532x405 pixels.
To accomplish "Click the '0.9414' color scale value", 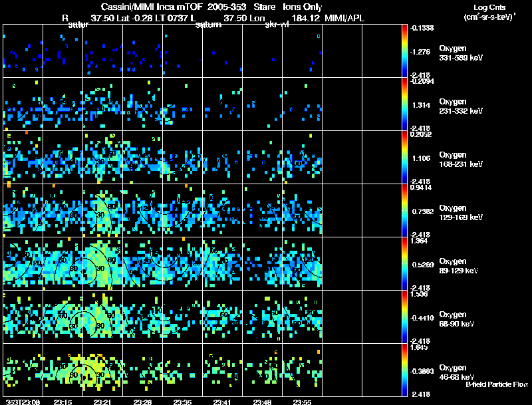I will tap(421, 188).
